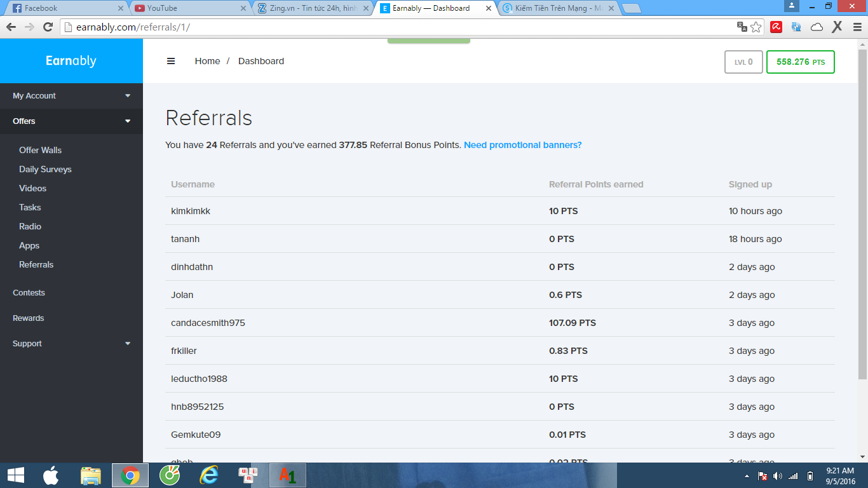Reload the Earnably page
The height and width of the screenshot is (488, 868).
pos(48,27)
